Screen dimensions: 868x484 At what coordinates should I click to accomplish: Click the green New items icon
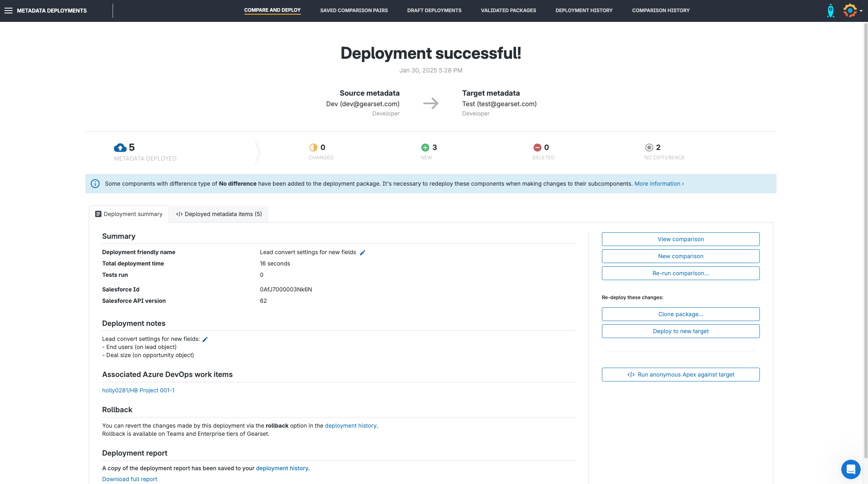pos(425,148)
